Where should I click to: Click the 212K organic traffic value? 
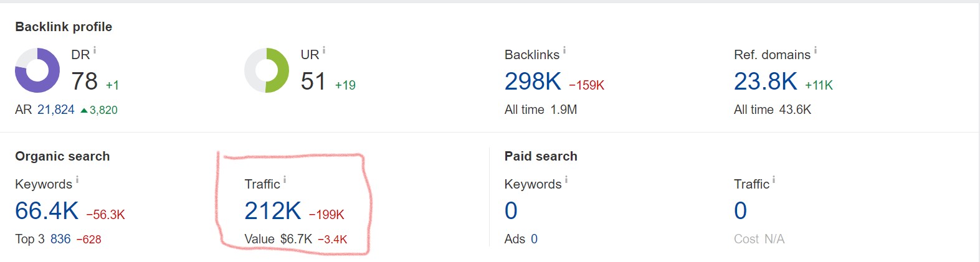273,211
